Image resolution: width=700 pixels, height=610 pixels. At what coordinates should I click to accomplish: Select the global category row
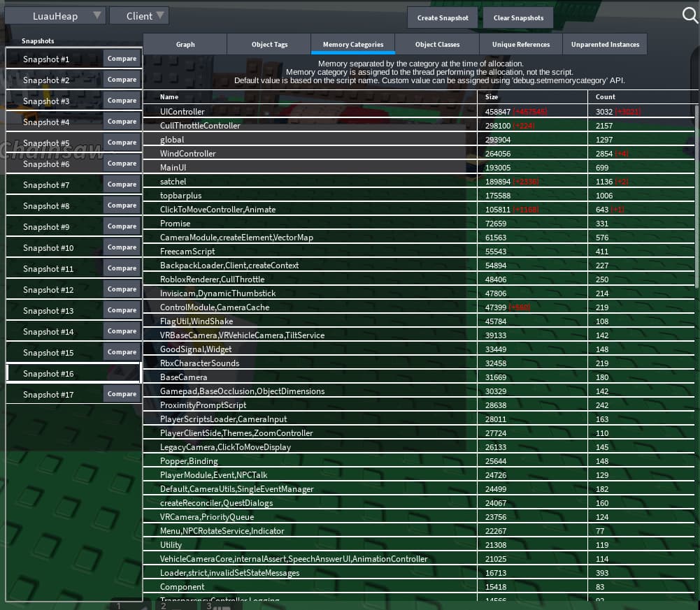[x=419, y=139]
